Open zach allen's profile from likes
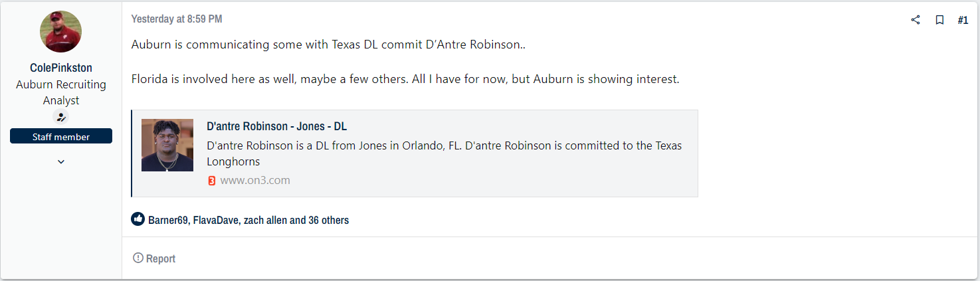Screen dimensions: 980x281 [265, 220]
